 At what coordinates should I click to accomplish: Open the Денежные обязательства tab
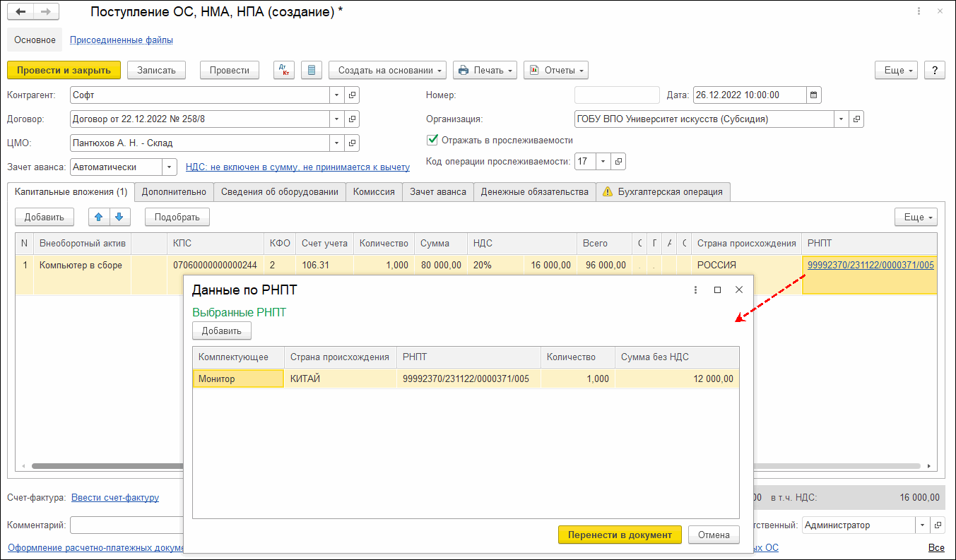click(x=535, y=191)
